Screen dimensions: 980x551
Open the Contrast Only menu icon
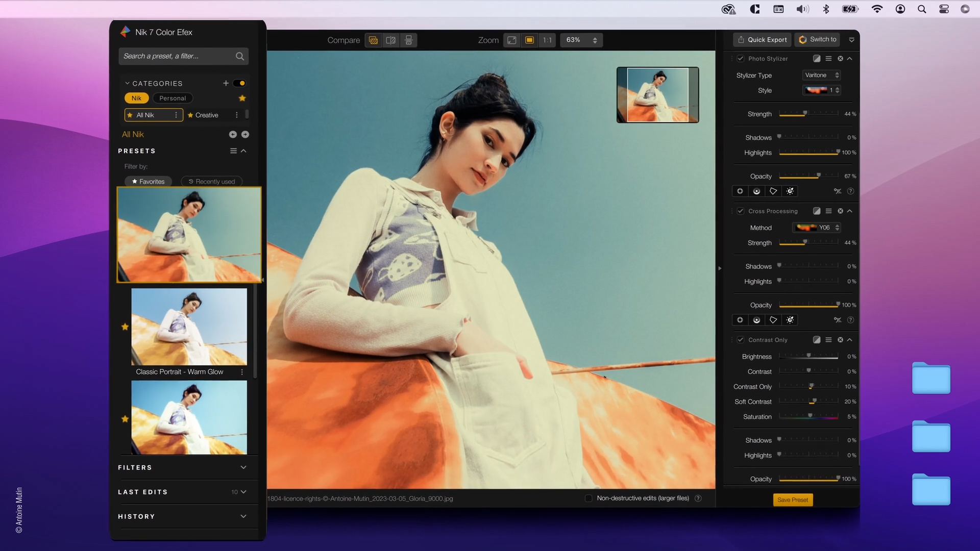[828, 340]
